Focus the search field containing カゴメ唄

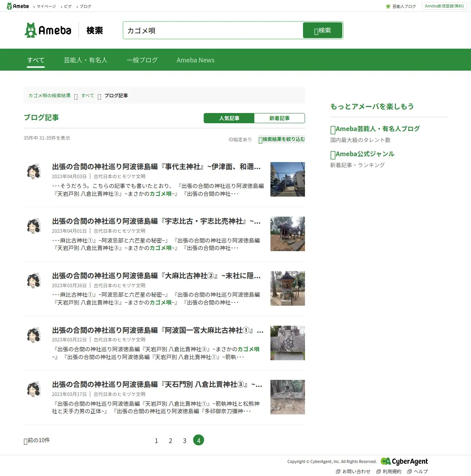[x=213, y=30]
